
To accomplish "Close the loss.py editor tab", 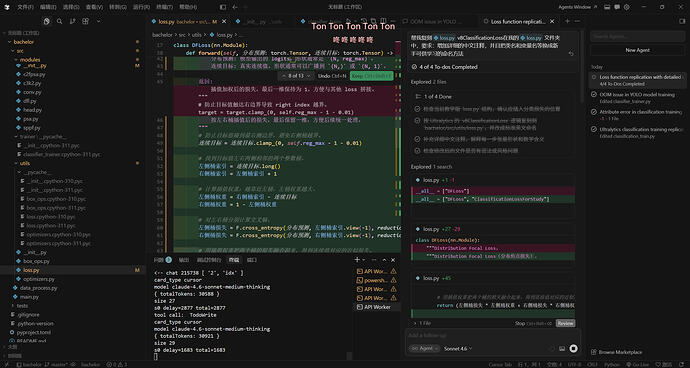I will (x=223, y=21).
